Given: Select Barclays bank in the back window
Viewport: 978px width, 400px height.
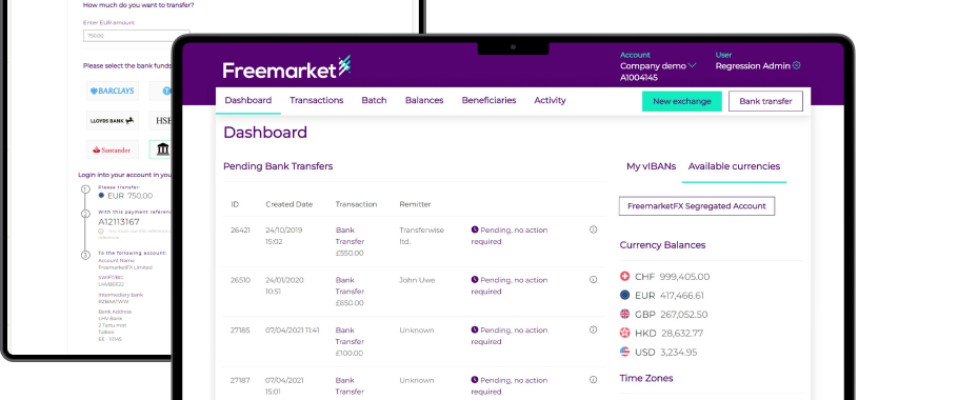Looking at the screenshot, I should point(112,90).
